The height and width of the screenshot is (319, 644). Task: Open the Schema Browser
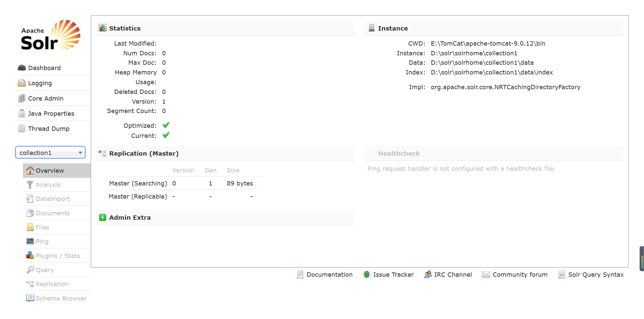coord(61,298)
